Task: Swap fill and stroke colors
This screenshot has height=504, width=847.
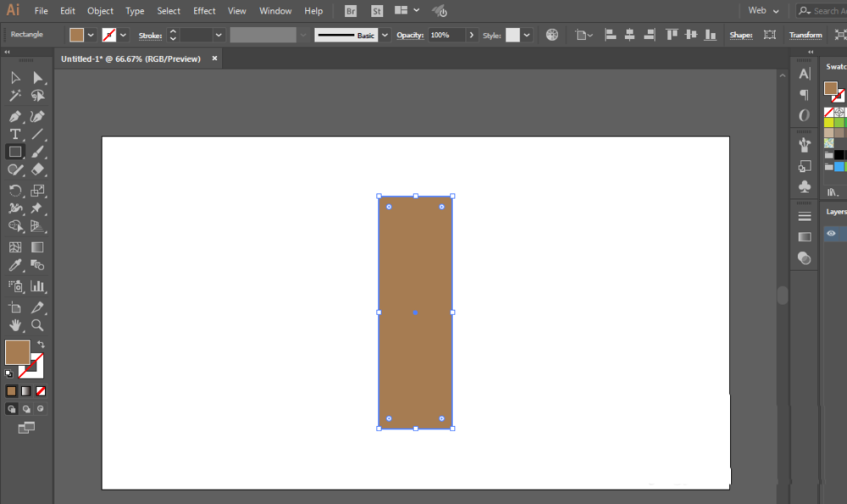Action: (x=41, y=344)
